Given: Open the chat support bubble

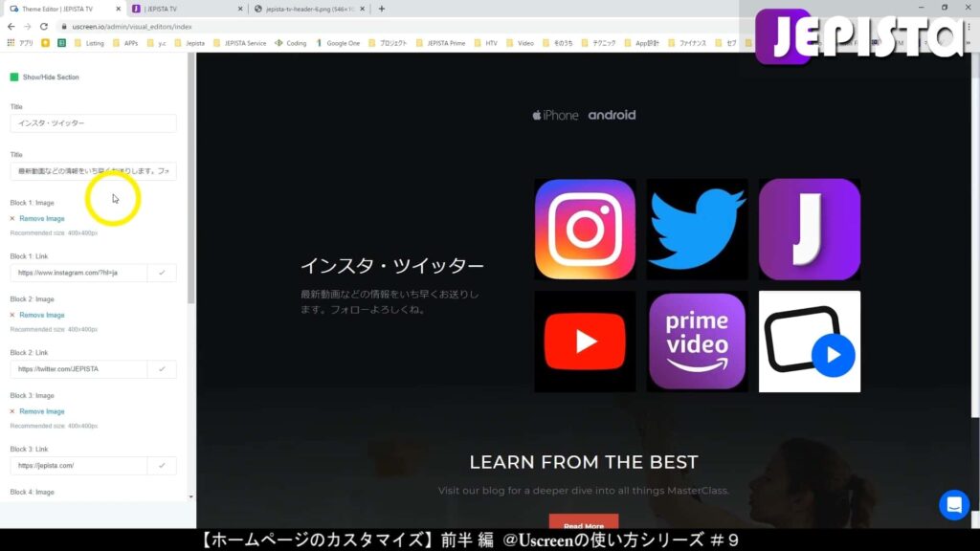Looking at the screenshot, I should point(954,505).
